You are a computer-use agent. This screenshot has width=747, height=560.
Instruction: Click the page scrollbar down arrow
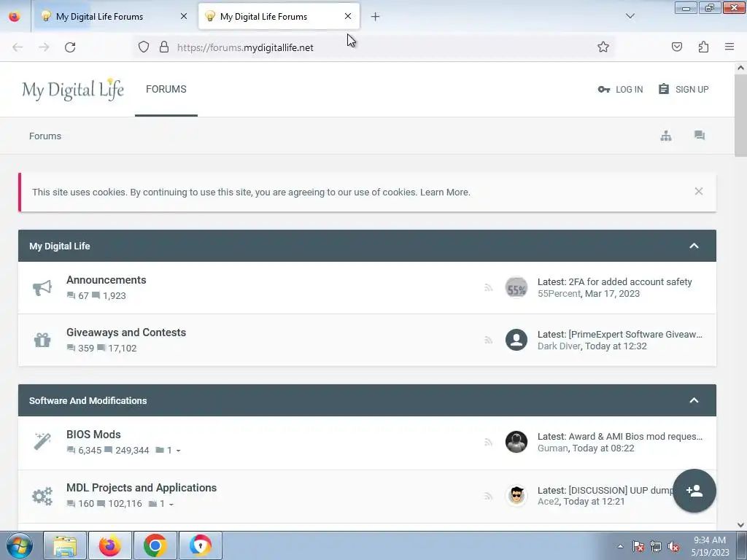point(741,525)
